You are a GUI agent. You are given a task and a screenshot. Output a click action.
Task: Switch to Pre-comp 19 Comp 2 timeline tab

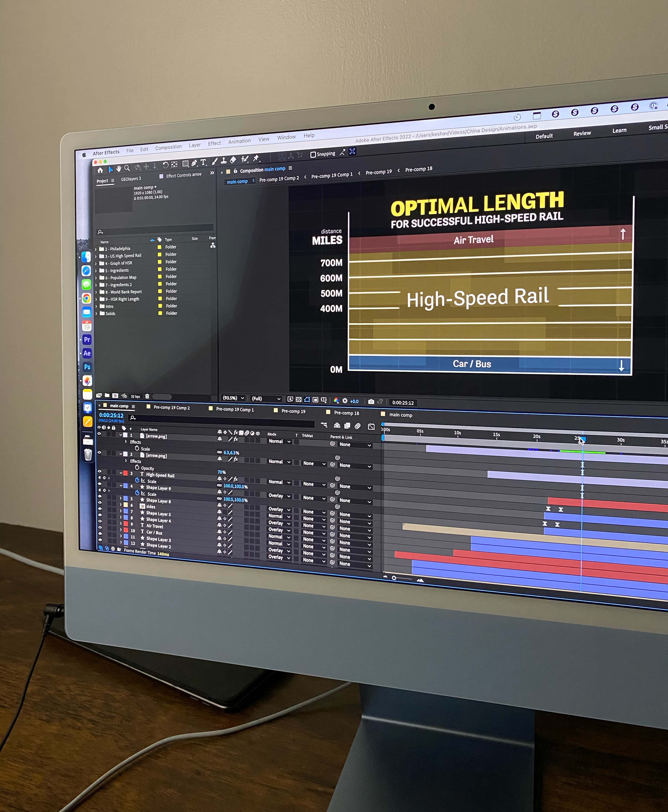pos(172,408)
